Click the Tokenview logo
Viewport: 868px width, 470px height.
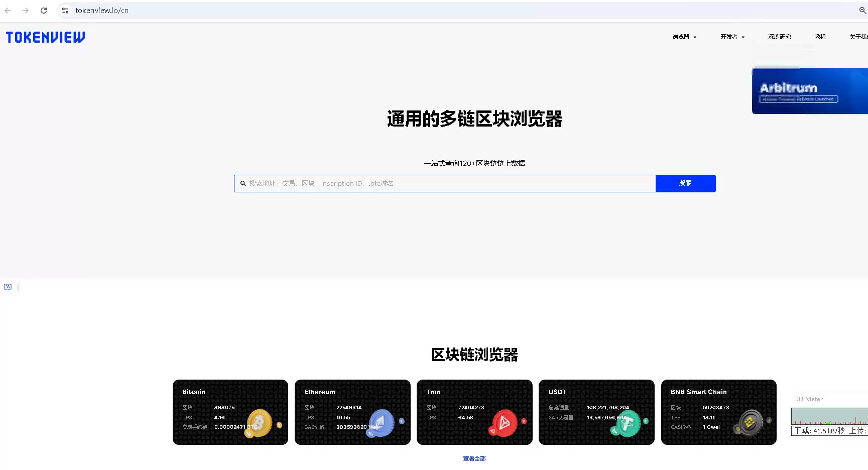click(45, 37)
